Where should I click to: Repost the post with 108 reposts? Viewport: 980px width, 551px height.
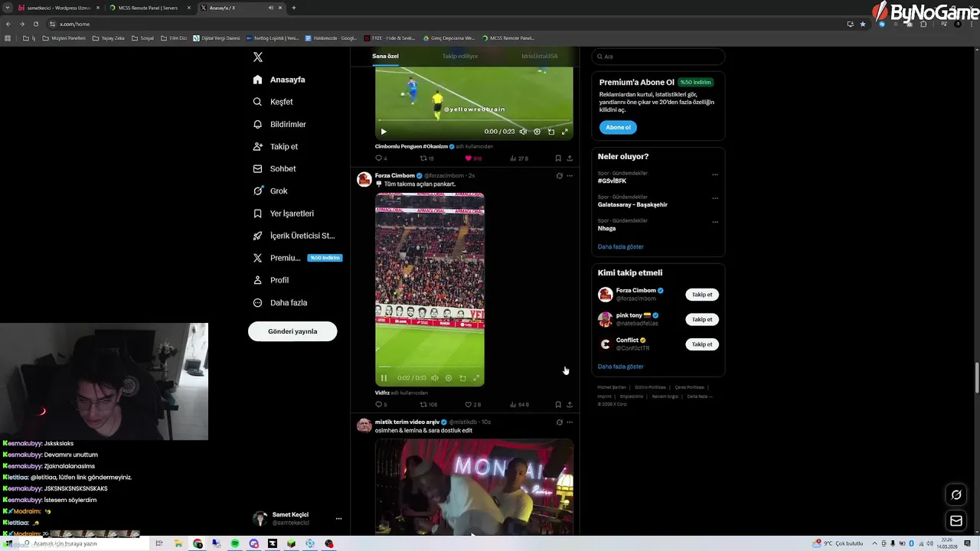(x=428, y=405)
